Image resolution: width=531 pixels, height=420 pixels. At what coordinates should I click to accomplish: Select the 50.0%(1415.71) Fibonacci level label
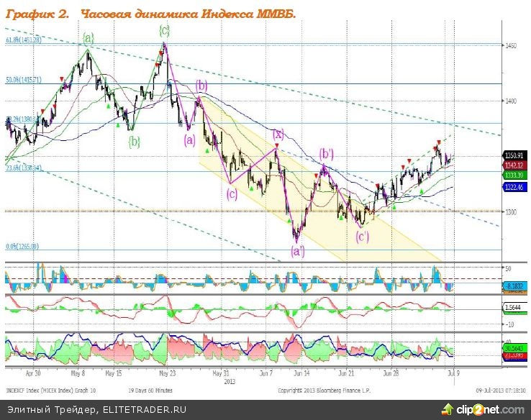coord(24,80)
